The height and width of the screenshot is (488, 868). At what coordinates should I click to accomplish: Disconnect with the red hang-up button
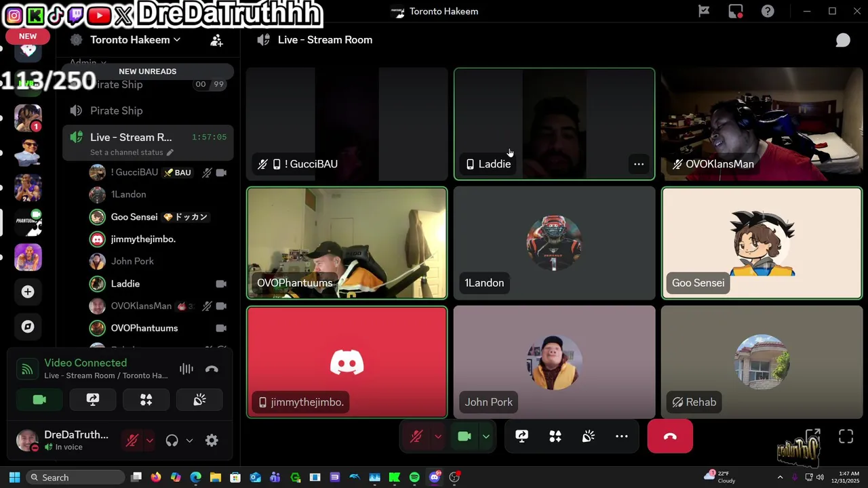tap(670, 436)
